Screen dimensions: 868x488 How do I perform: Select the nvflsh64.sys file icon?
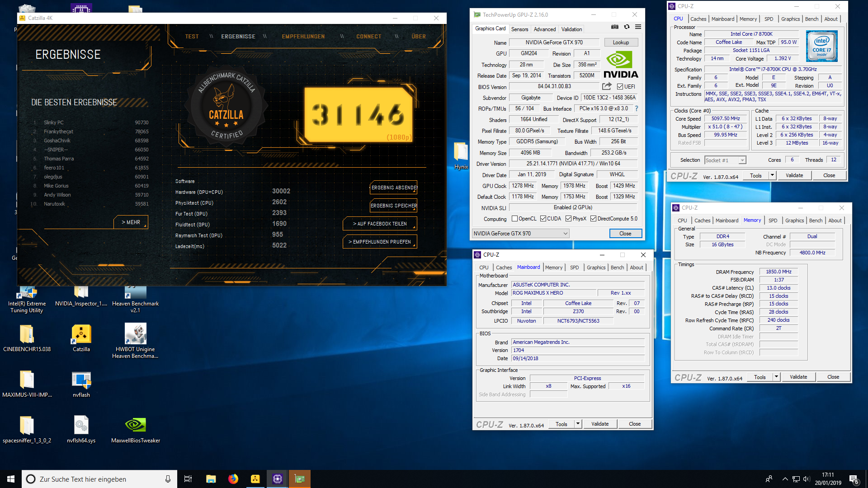click(81, 430)
